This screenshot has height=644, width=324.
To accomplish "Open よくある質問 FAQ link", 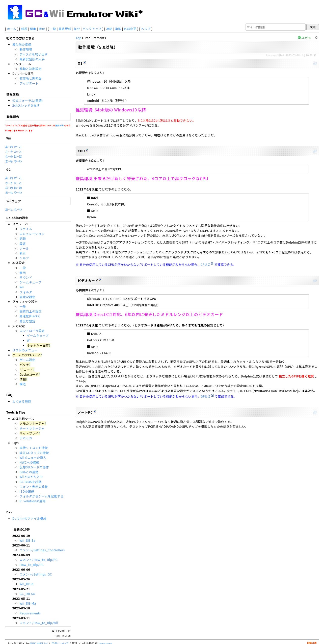I will coord(22,401).
